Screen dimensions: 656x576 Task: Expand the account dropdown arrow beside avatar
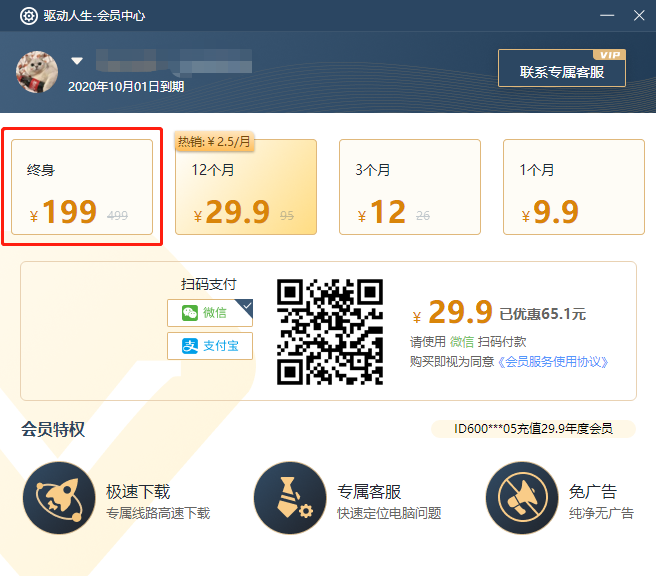click(77, 61)
